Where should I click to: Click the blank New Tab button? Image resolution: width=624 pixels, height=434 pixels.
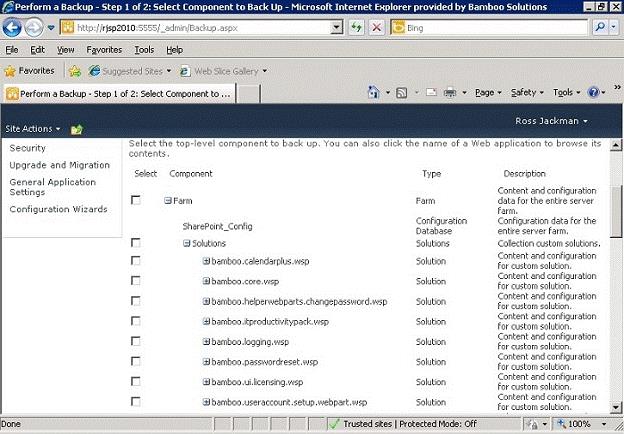pyautogui.click(x=248, y=94)
